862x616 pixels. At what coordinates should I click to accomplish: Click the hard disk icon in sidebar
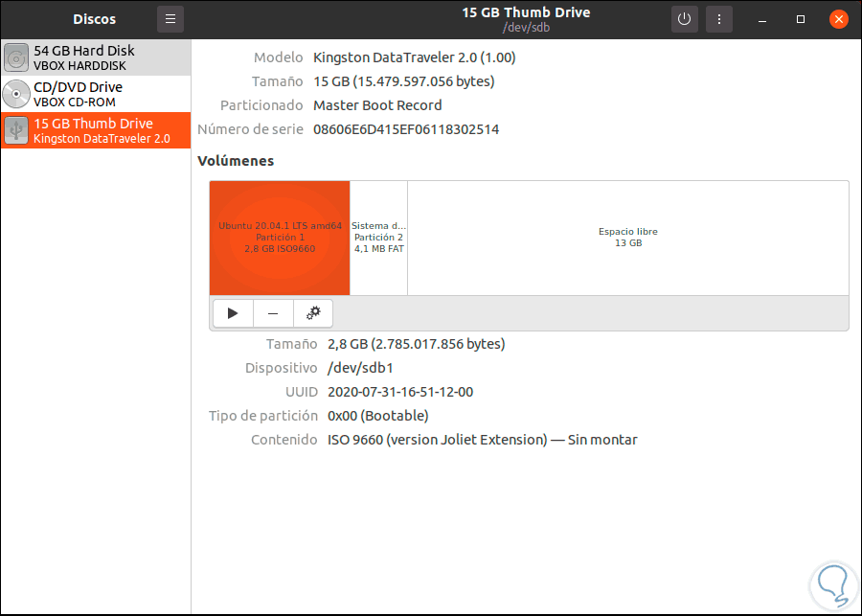pos(16,57)
